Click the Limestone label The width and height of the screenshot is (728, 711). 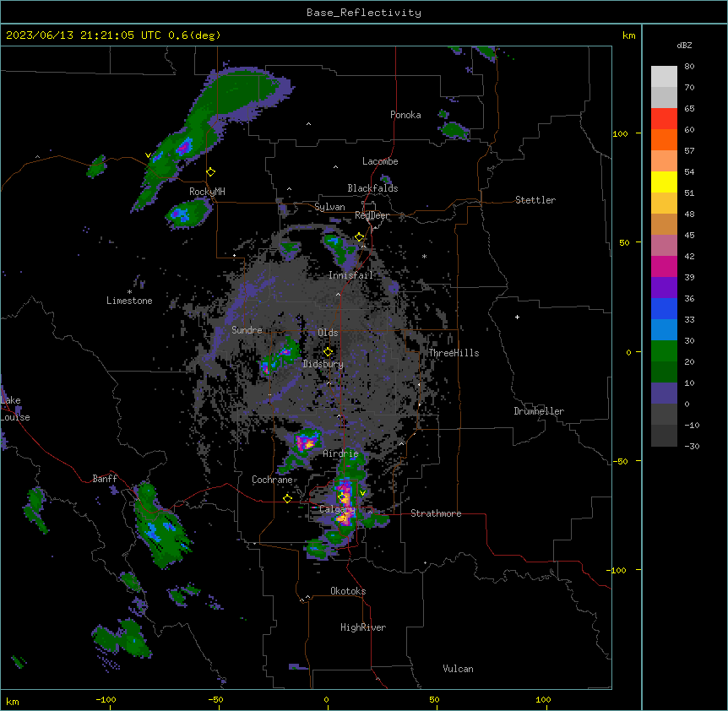click(x=129, y=301)
